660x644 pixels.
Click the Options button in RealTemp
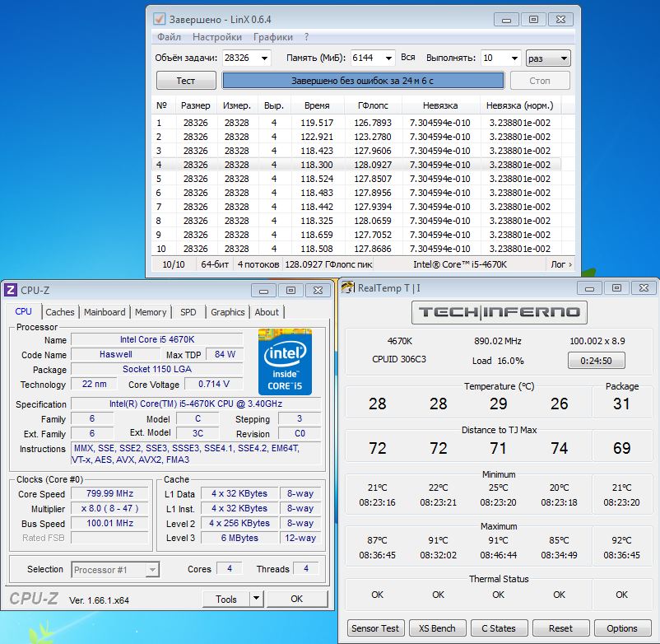[622, 628]
